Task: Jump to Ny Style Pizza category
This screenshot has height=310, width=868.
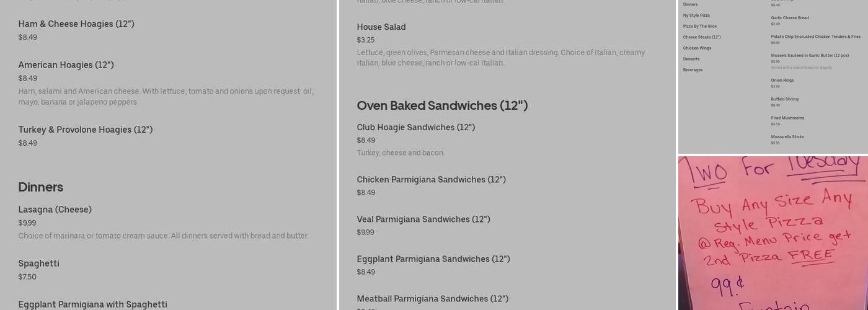Action: click(x=696, y=15)
